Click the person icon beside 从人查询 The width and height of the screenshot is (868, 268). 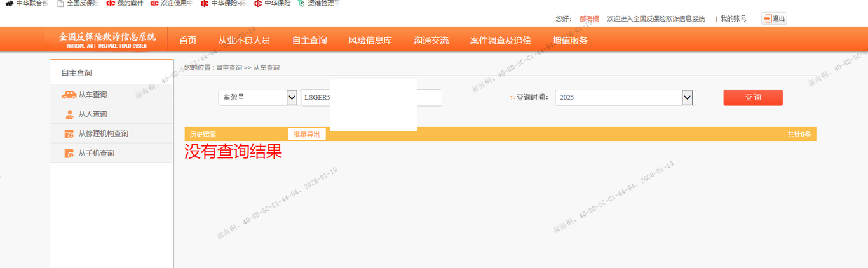coord(69,114)
